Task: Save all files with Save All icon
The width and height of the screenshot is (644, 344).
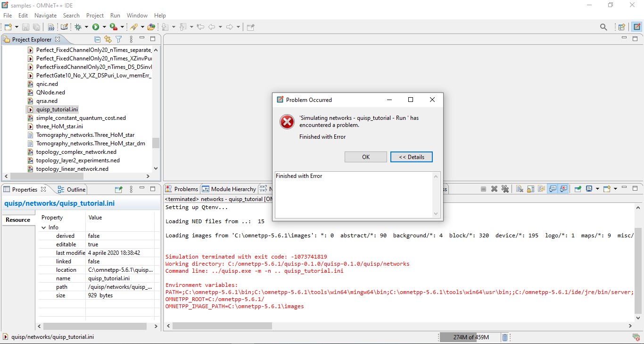Action: (36, 27)
